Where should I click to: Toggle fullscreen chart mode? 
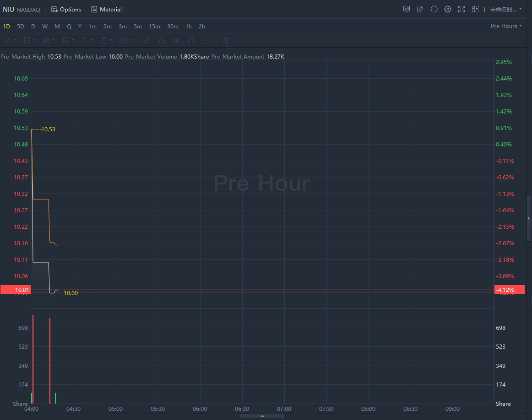[x=461, y=10]
